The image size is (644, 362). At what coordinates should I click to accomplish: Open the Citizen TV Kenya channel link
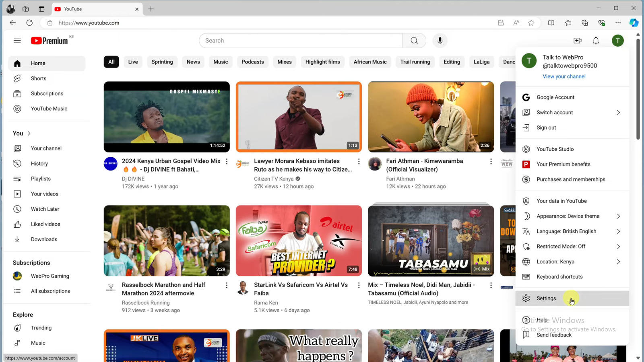[x=274, y=179]
